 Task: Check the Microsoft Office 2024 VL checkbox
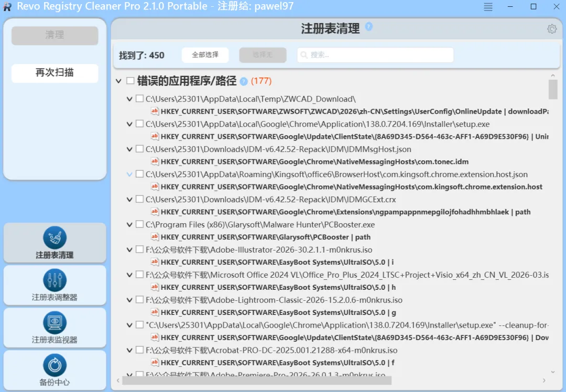pyautogui.click(x=140, y=274)
